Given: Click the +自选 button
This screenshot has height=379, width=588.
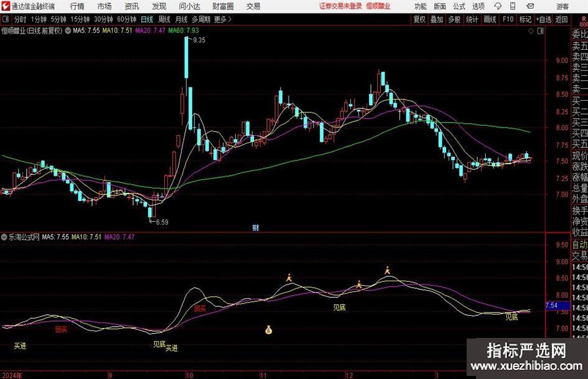Looking at the screenshot, I should (544, 19).
